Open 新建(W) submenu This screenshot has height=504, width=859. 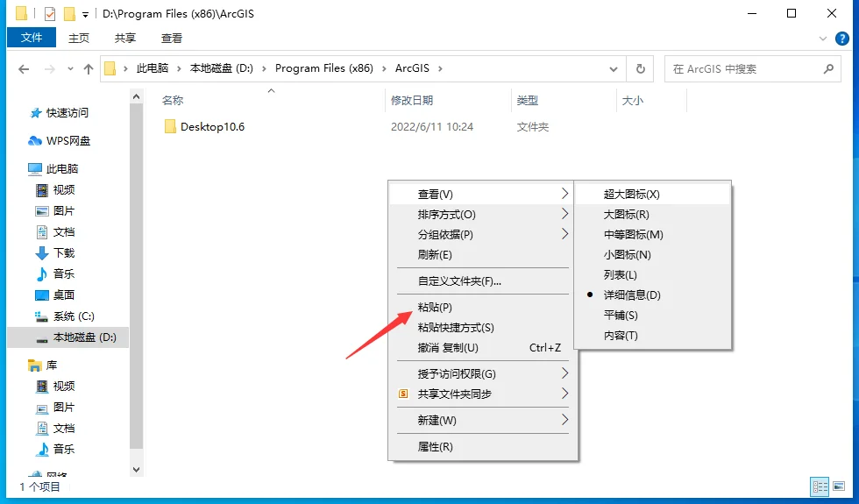click(481, 421)
